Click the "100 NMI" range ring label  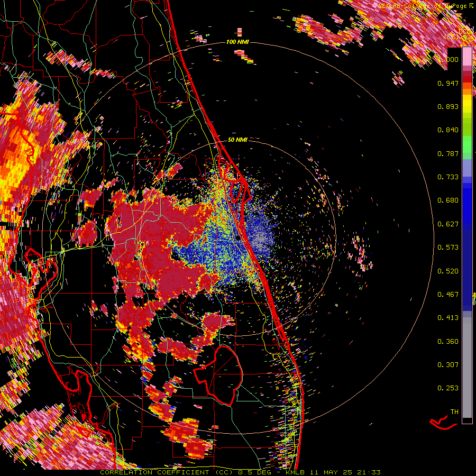pos(237,42)
